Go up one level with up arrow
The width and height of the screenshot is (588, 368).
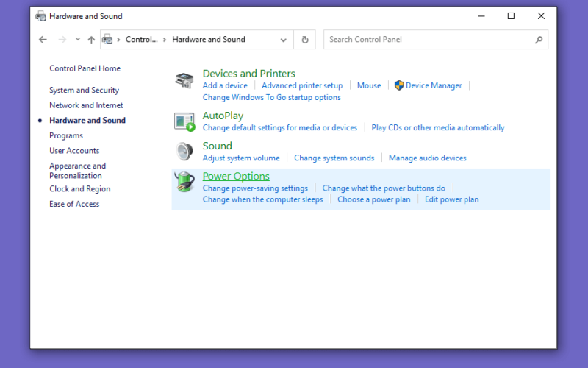pyautogui.click(x=91, y=40)
